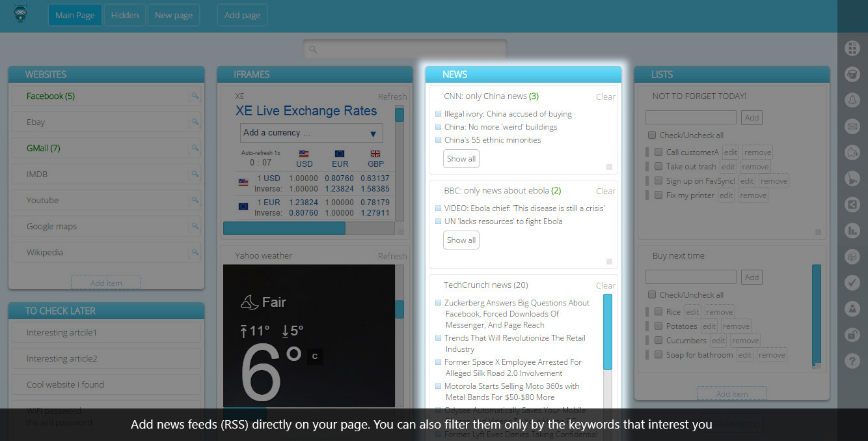Toggle Check/Uncheck all in NOT TO FORGET TODAY
The width and height of the screenshot is (868, 441).
[652, 135]
